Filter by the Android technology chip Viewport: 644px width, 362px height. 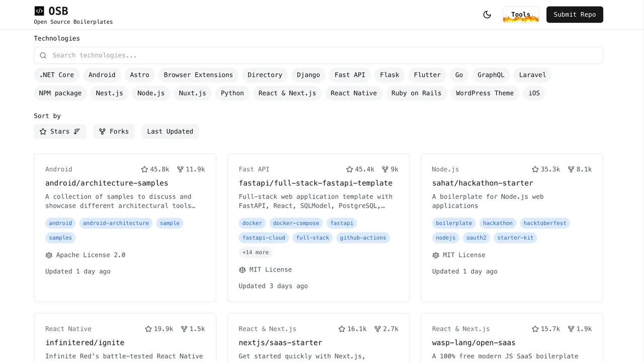(102, 75)
